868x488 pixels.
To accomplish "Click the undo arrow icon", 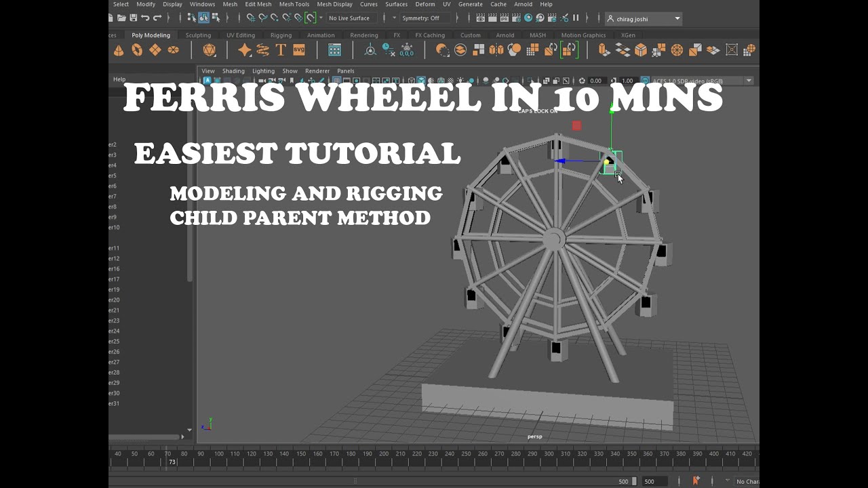I will point(145,18).
